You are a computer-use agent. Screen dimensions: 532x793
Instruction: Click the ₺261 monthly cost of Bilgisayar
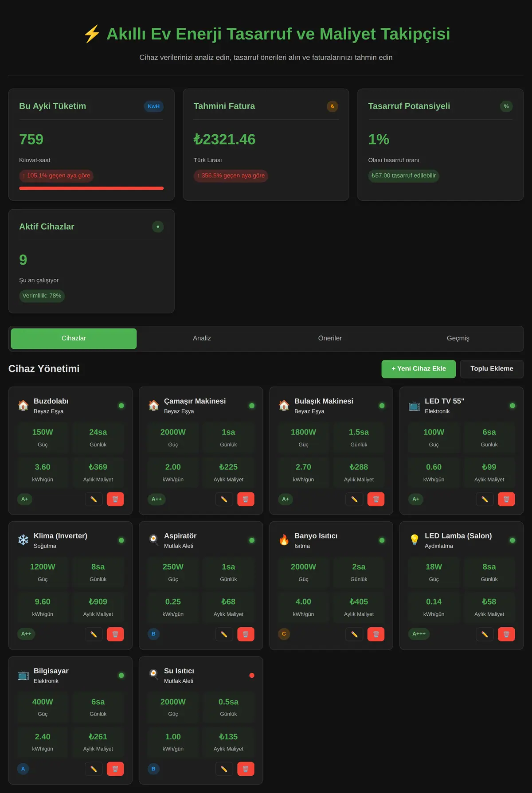click(98, 737)
